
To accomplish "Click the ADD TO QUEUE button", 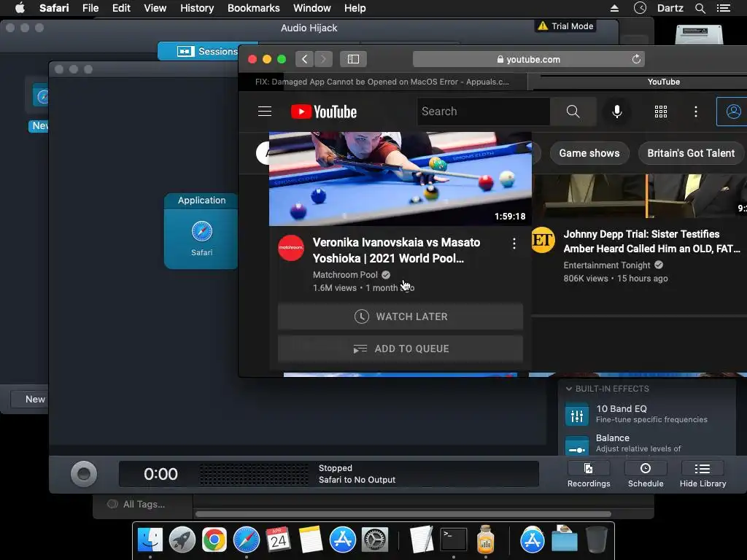I will pyautogui.click(x=400, y=349).
